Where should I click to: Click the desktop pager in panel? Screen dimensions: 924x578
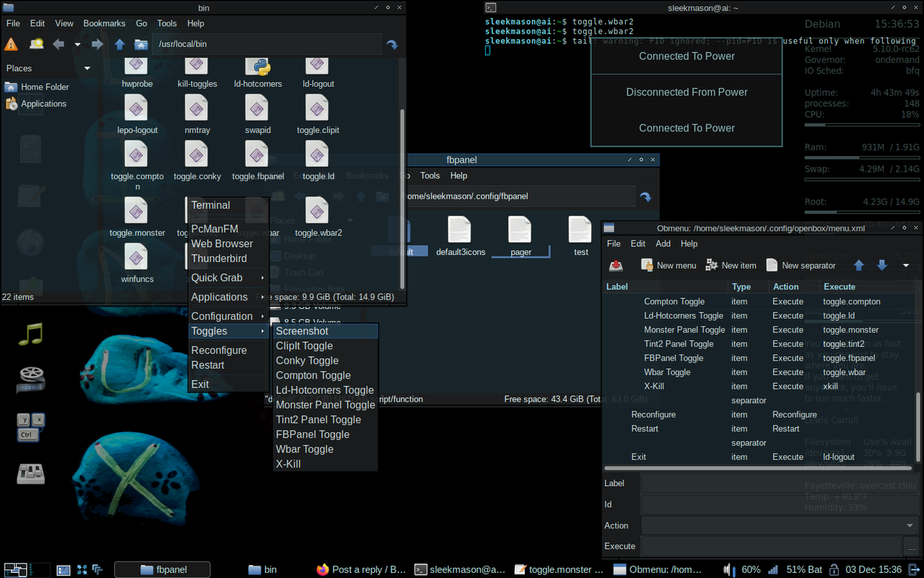(x=26, y=569)
